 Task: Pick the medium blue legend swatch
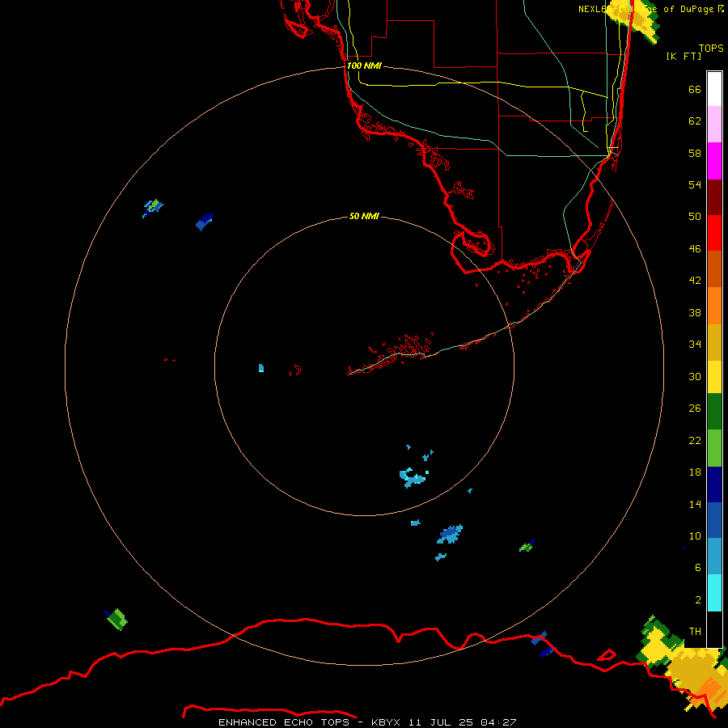point(714,520)
